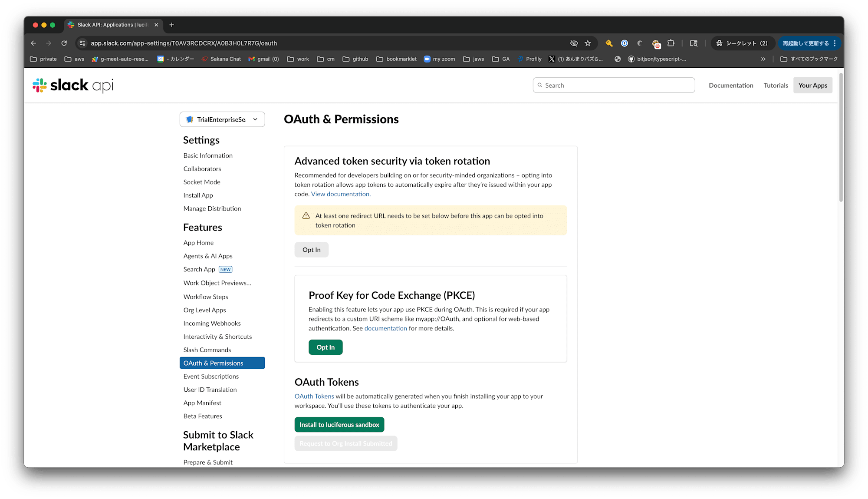Open the GA bookmarks folder
The image size is (868, 499).
pos(501,59)
